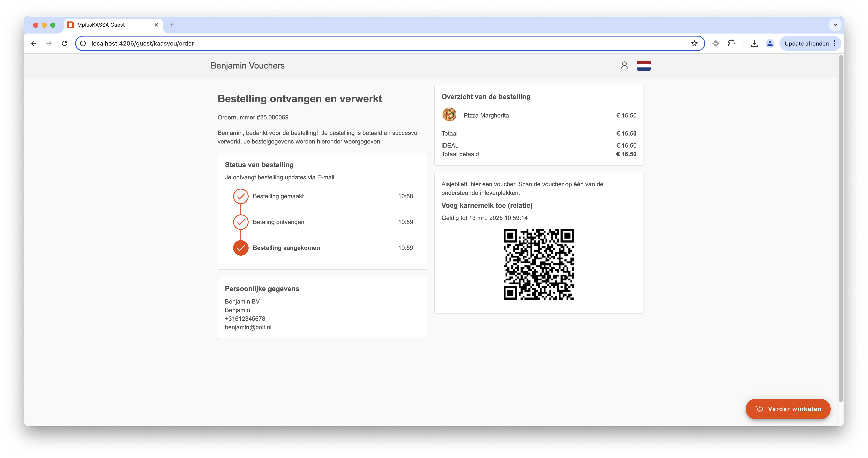Click the Bestelling ontvangen en verwerkt heading
The width and height of the screenshot is (868, 458).
[300, 99]
